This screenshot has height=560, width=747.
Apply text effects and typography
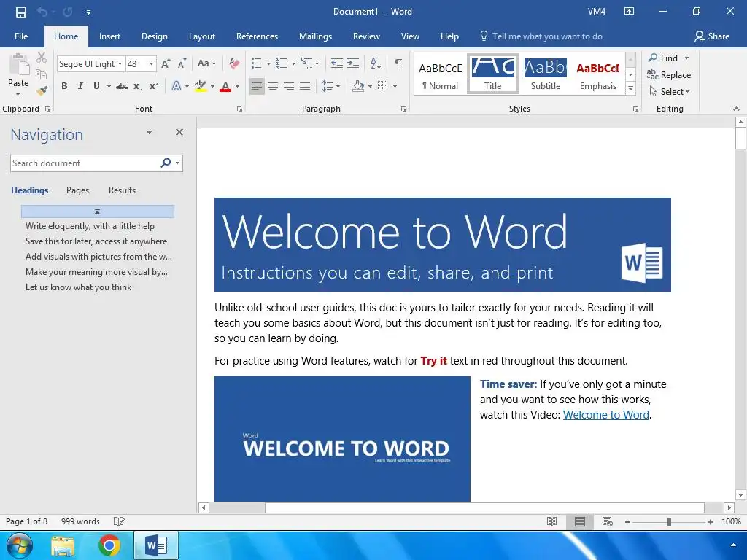177,86
